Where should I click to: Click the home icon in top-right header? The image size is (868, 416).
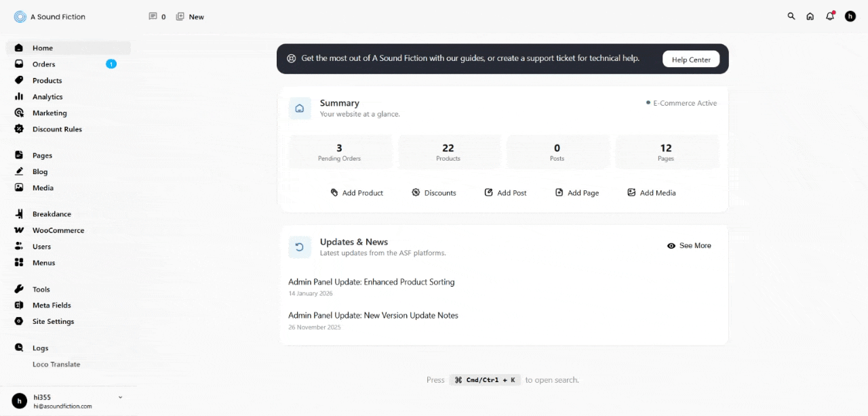click(x=810, y=16)
